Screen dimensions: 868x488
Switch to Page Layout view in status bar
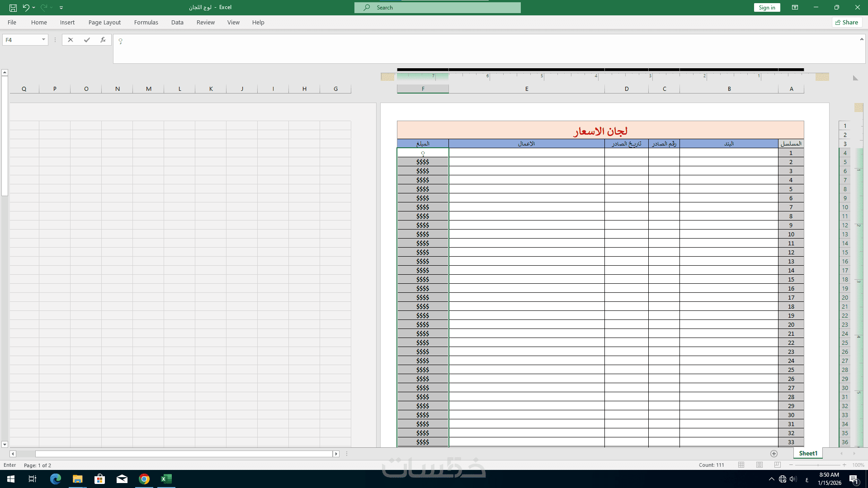pos(759,465)
